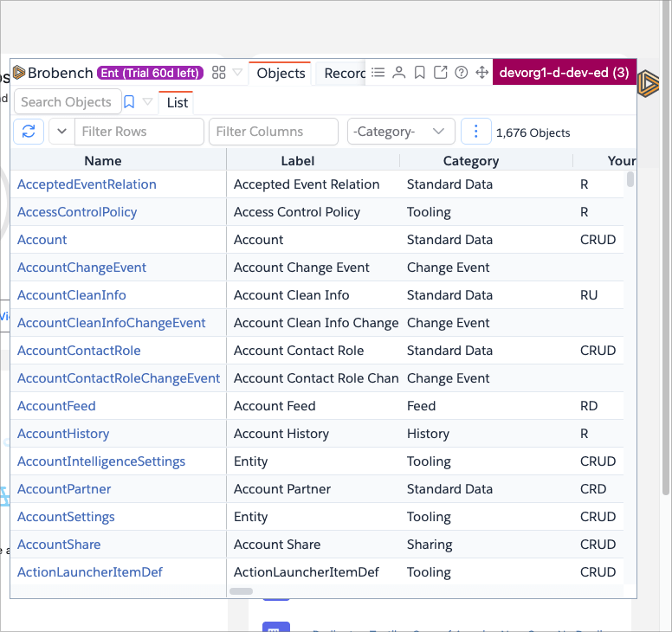The image size is (672, 632).
Task: Open the list menu icon in header
Action: tap(378, 73)
